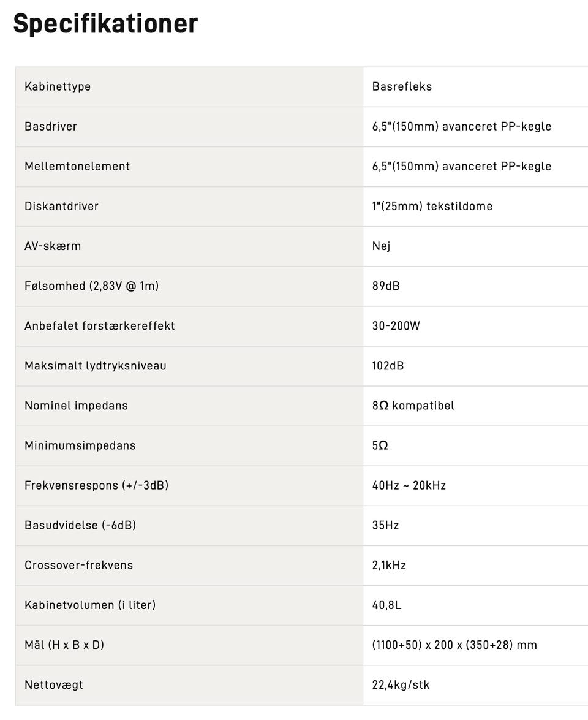Image resolution: width=588 pixels, height=720 pixels.
Task: Click the Maksimalt lydtryksniveau label
Action: click(96, 366)
